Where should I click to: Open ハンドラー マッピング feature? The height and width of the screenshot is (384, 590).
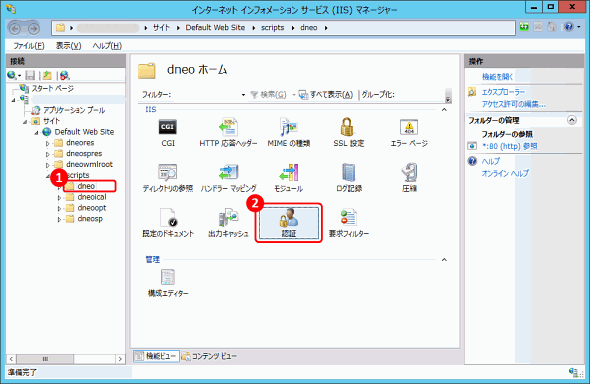228,178
